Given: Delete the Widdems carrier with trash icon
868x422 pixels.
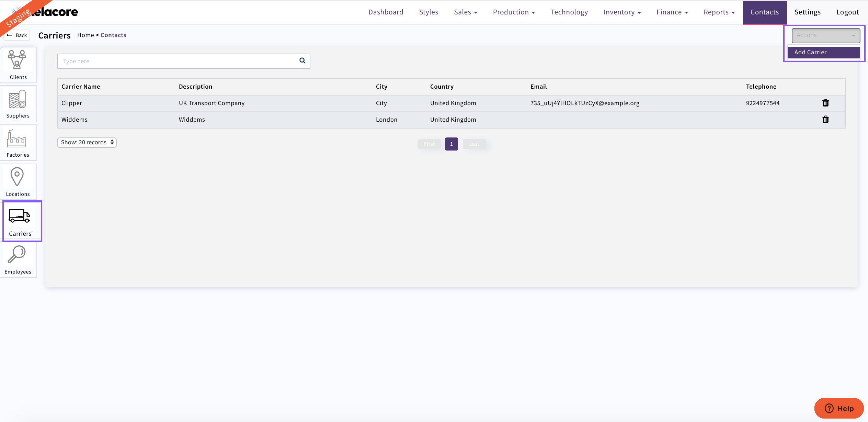Looking at the screenshot, I should (x=825, y=120).
